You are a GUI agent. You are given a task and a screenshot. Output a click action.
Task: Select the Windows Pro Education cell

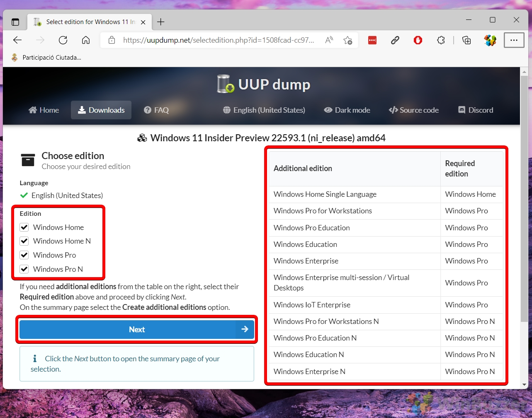tap(355, 228)
